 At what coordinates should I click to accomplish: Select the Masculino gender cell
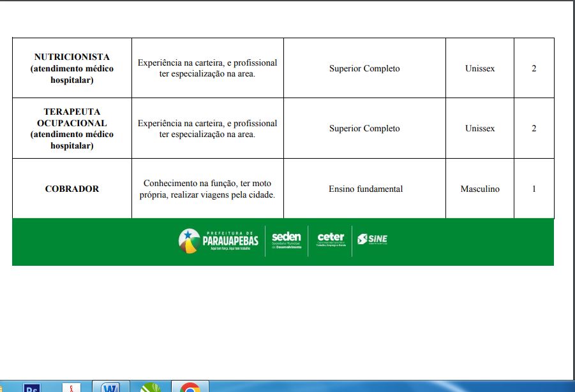(x=479, y=189)
